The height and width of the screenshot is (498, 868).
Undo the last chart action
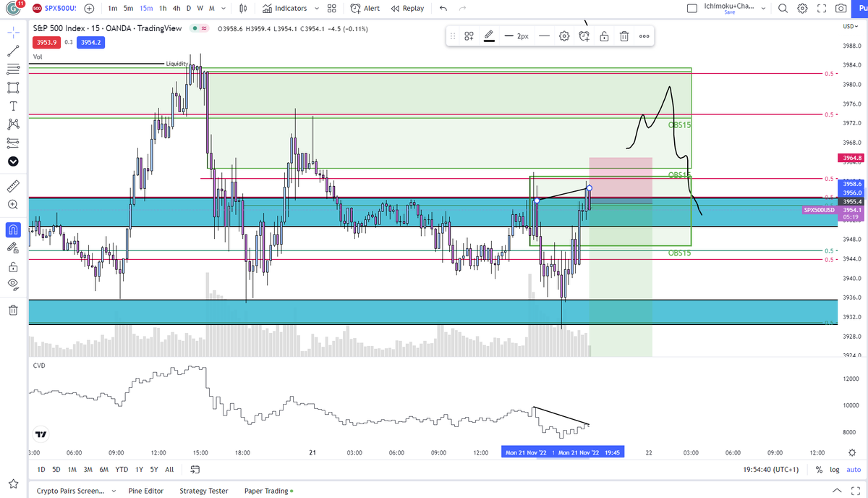[x=443, y=9]
